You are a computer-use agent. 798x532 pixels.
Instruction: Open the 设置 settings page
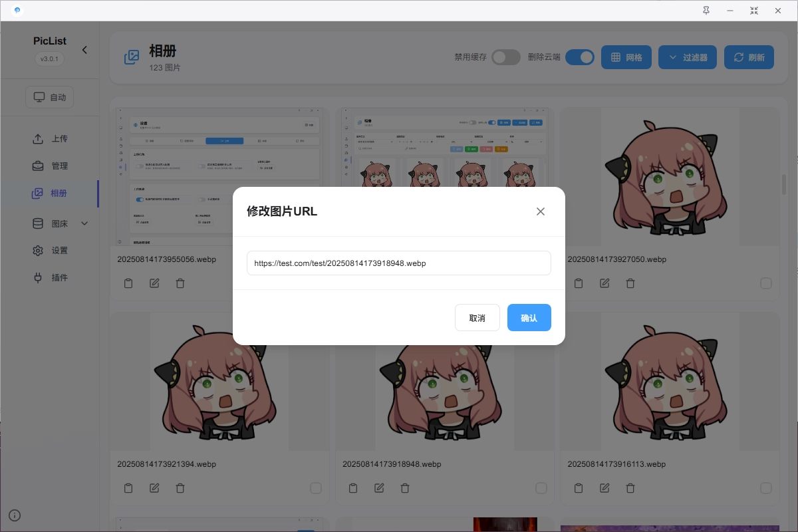click(50, 251)
